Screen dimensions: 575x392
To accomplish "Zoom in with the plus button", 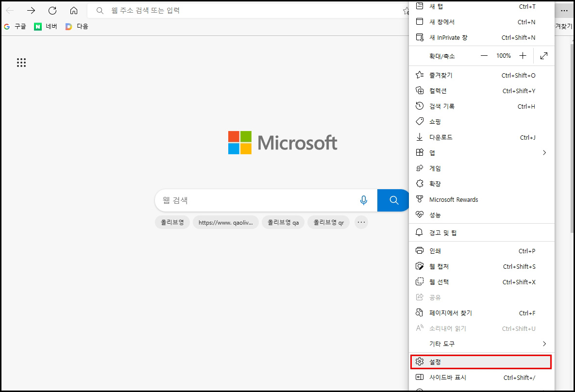I will (x=523, y=56).
